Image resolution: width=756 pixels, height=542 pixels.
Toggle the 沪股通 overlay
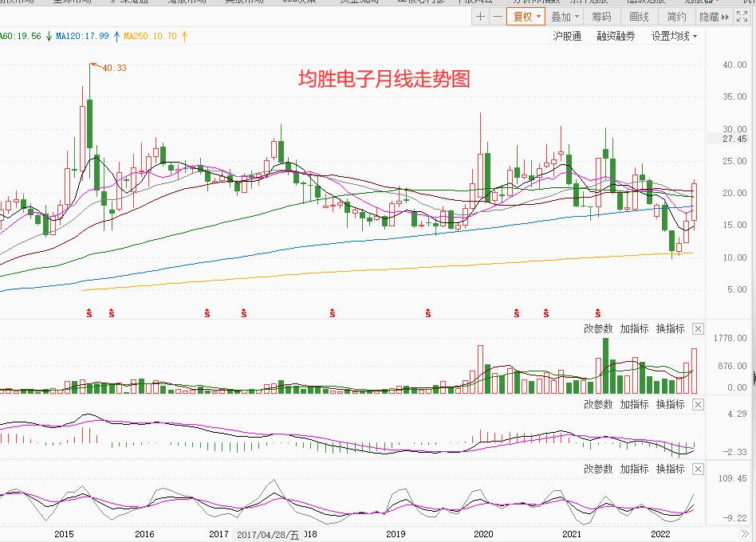[x=567, y=36]
